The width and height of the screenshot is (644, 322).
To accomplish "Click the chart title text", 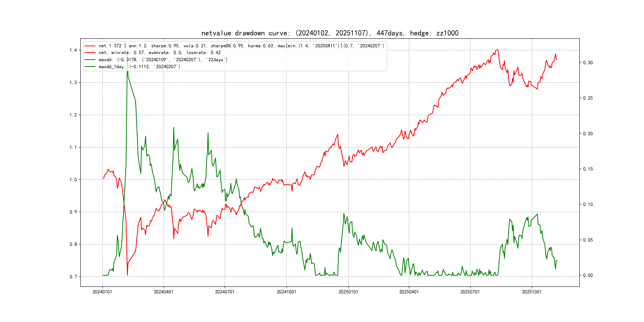I will pos(330,33).
